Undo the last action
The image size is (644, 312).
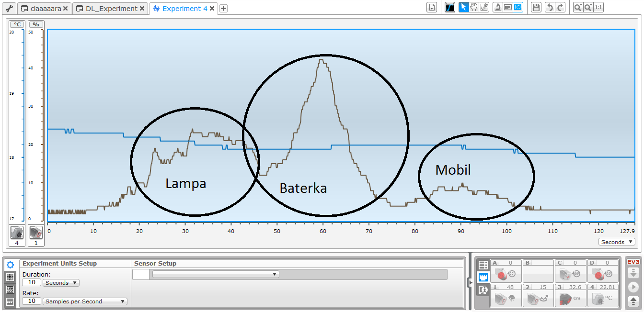pos(550,7)
